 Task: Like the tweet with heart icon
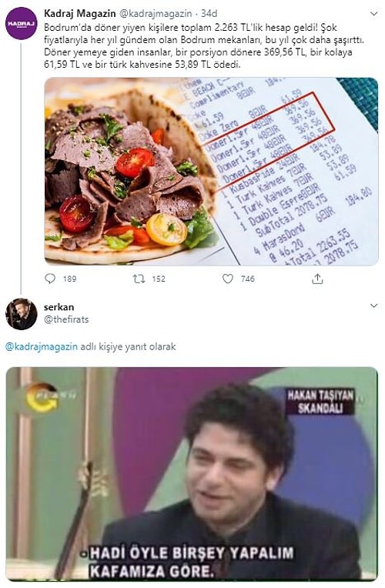tap(228, 279)
